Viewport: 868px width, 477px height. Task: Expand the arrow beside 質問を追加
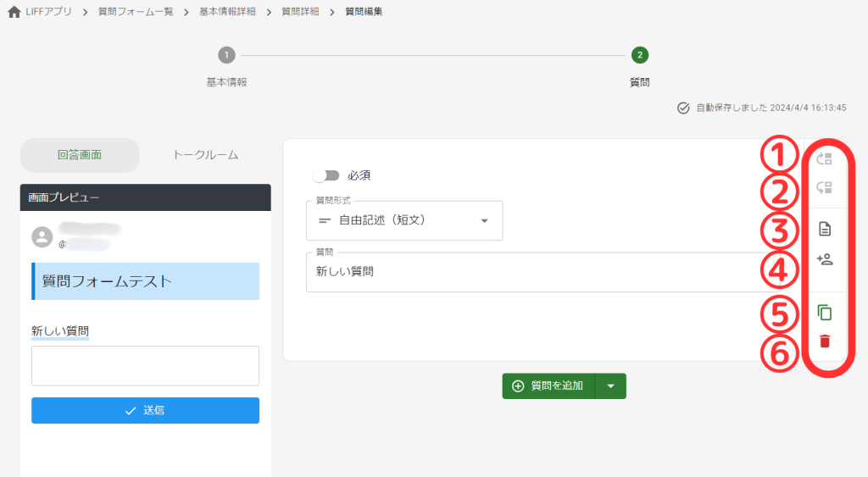610,385
